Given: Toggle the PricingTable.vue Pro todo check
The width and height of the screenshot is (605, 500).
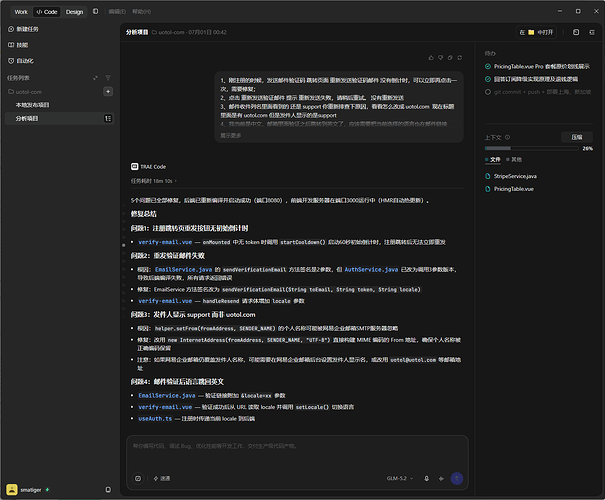Looking at the screenshot, I should (488, 66).
